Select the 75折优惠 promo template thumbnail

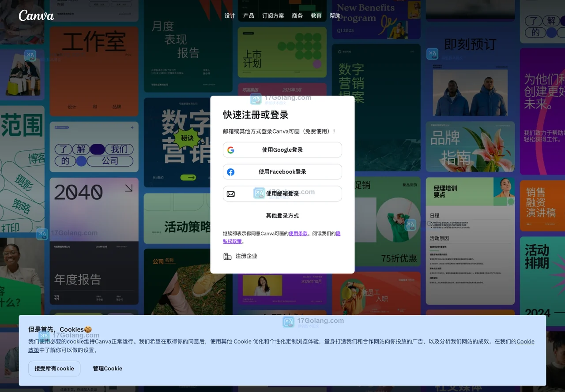click(x=377, y=221)
